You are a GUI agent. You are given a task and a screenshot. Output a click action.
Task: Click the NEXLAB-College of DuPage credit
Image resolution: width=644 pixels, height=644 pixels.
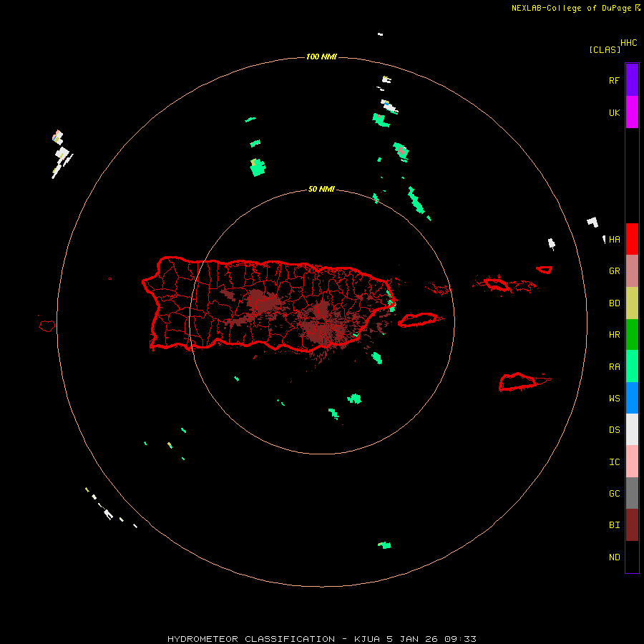(571, 8)
